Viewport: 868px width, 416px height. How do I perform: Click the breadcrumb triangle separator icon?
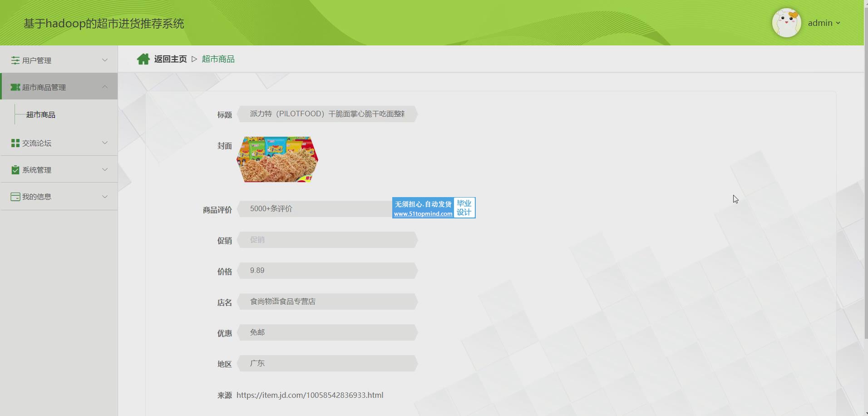194,59
